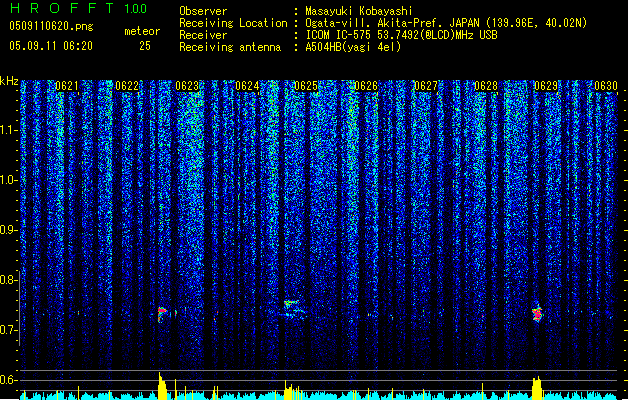Click the meteor count 25
The image size is (629, 400).
tap(145, 46)
